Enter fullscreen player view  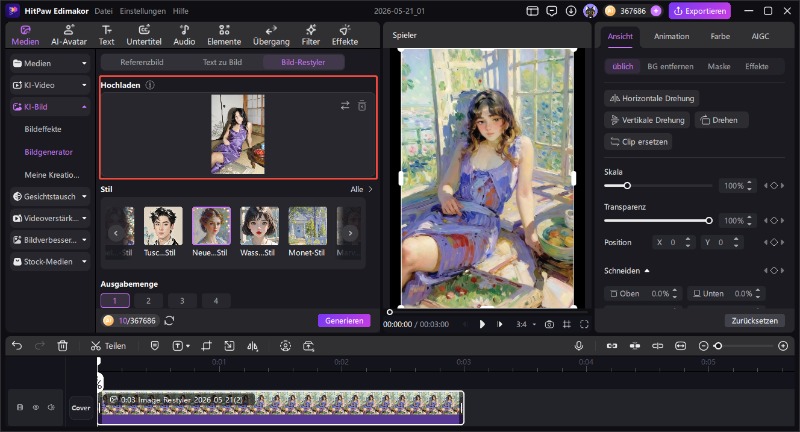[584, 324]
